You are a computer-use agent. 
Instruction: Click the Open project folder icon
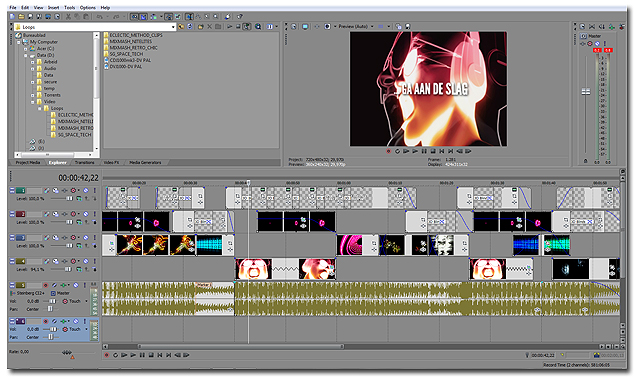click(x=21, y=17)
